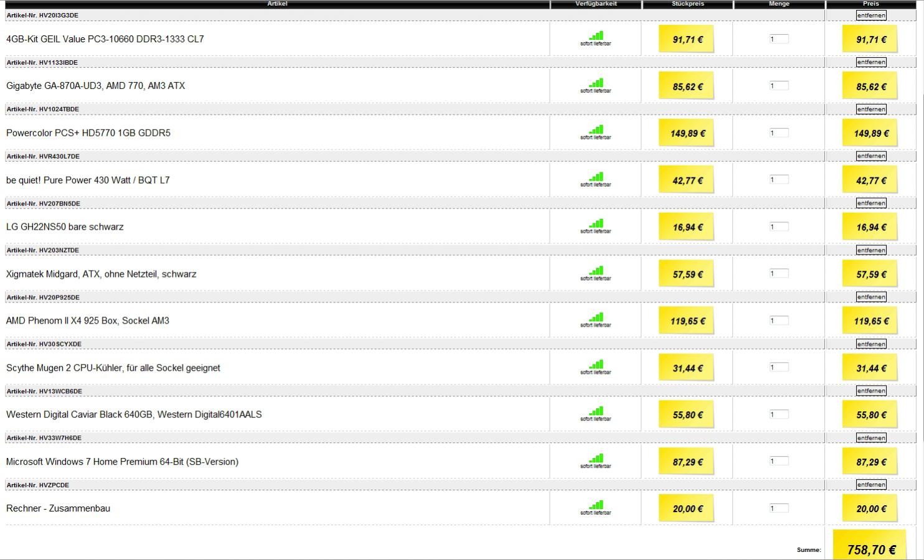This screenshot has width=924, height=560.
Task: Remove Microsoft Windows 7 Home Premium via entfernen
Action: (x=871, y=438)
